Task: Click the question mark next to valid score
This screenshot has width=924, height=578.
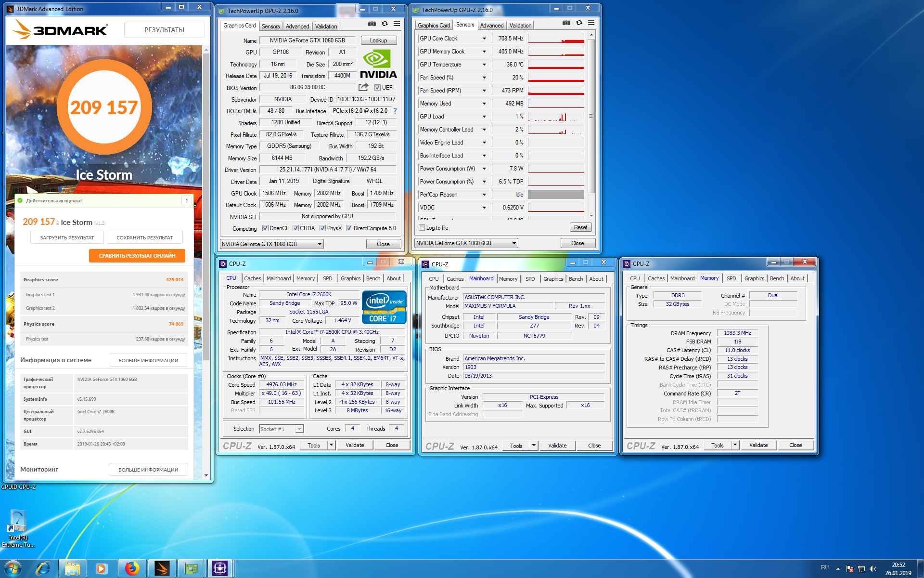Action: tap(187, 201)
